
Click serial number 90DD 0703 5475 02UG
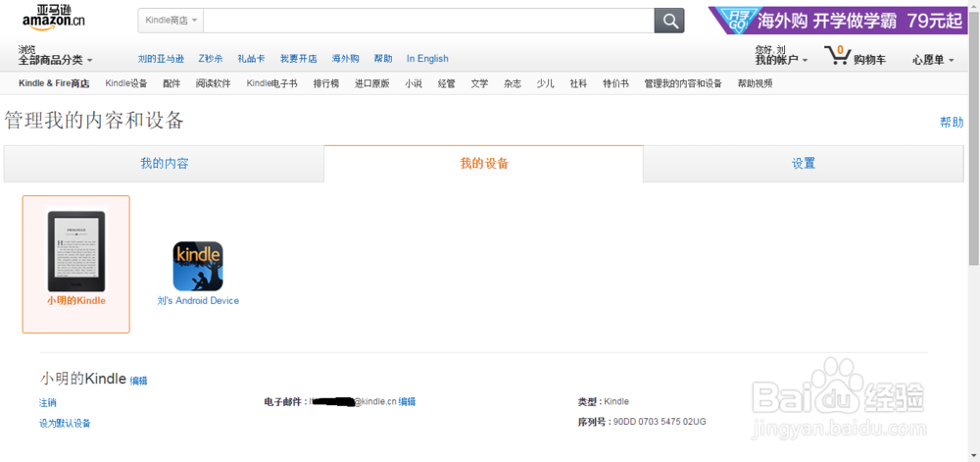(x=660, y=422)
